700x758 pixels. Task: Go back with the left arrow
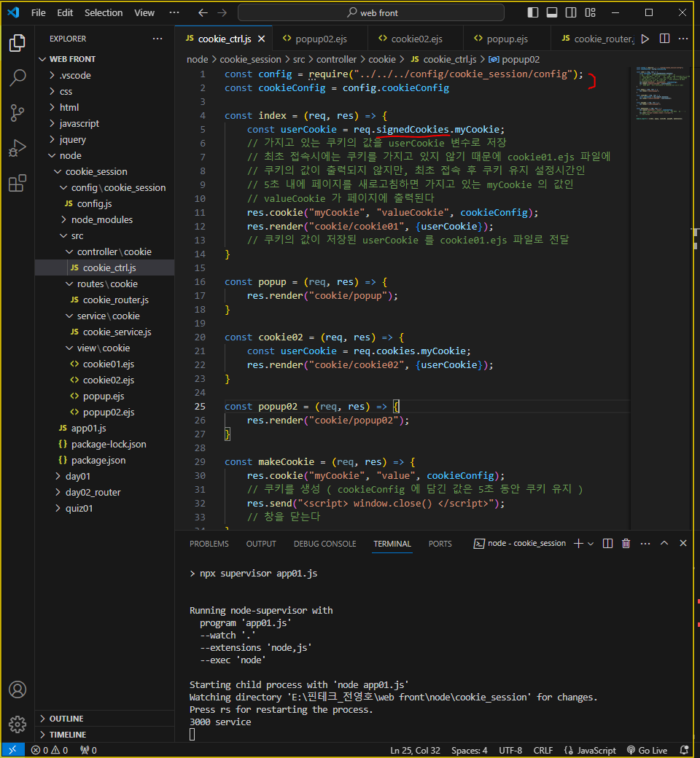click(x=203, y=13)
